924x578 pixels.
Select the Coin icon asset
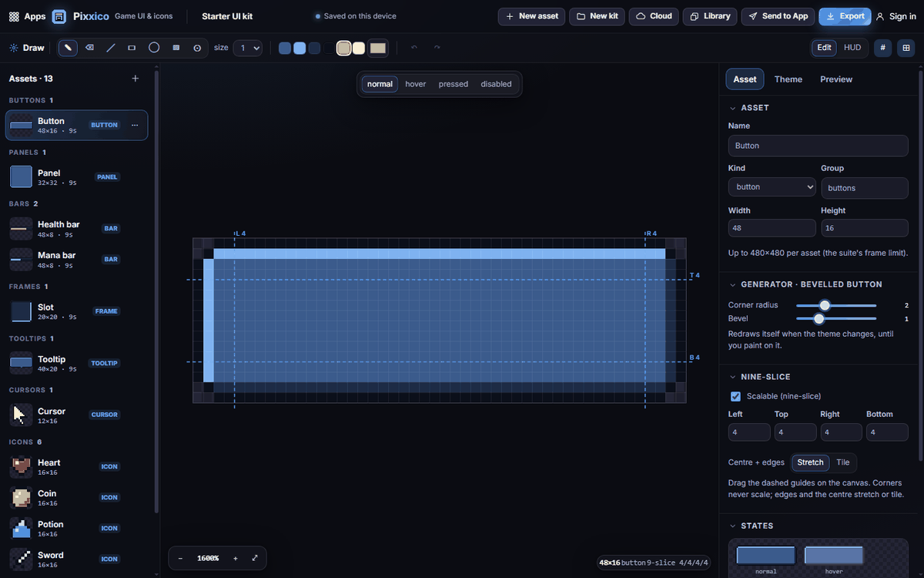click(x=77, y=498)
